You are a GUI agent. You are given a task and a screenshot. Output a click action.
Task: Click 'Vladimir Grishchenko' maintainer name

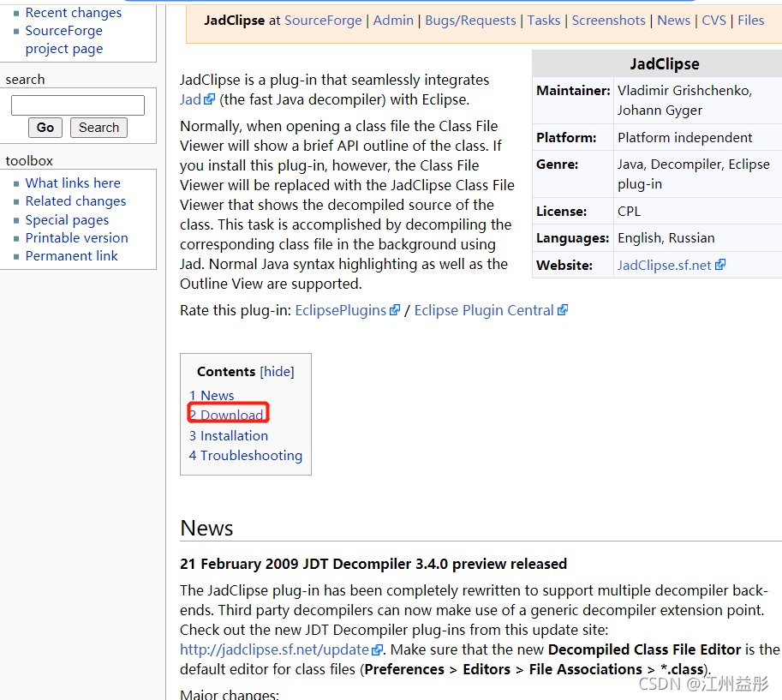pos(684,91)
